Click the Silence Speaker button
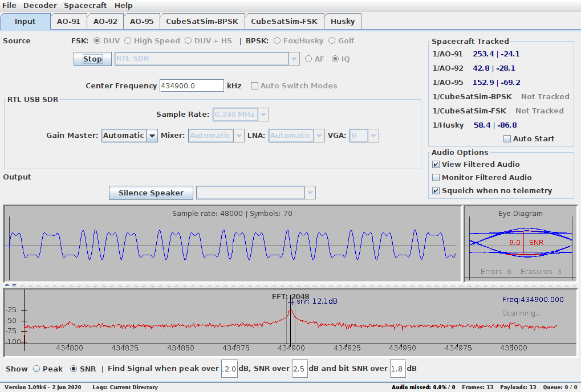581x392 pixels. pos(151,193)
